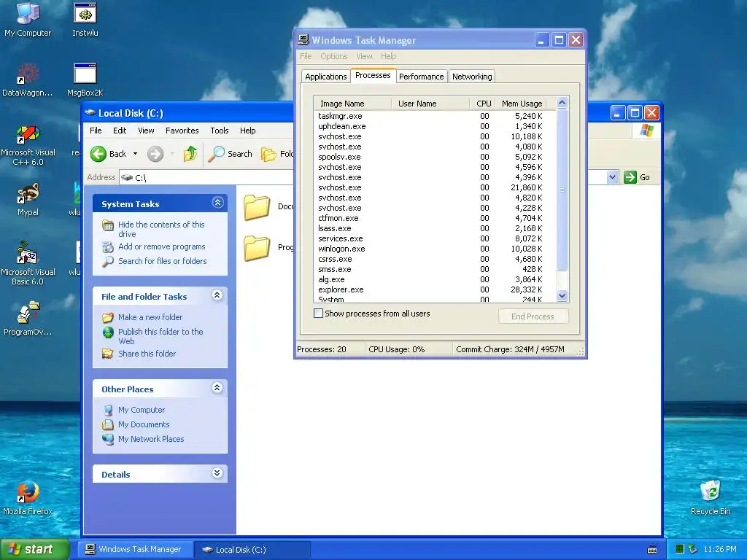Toggle the Folders pane button
Screen dimensions: 747x560
(276, 154)
